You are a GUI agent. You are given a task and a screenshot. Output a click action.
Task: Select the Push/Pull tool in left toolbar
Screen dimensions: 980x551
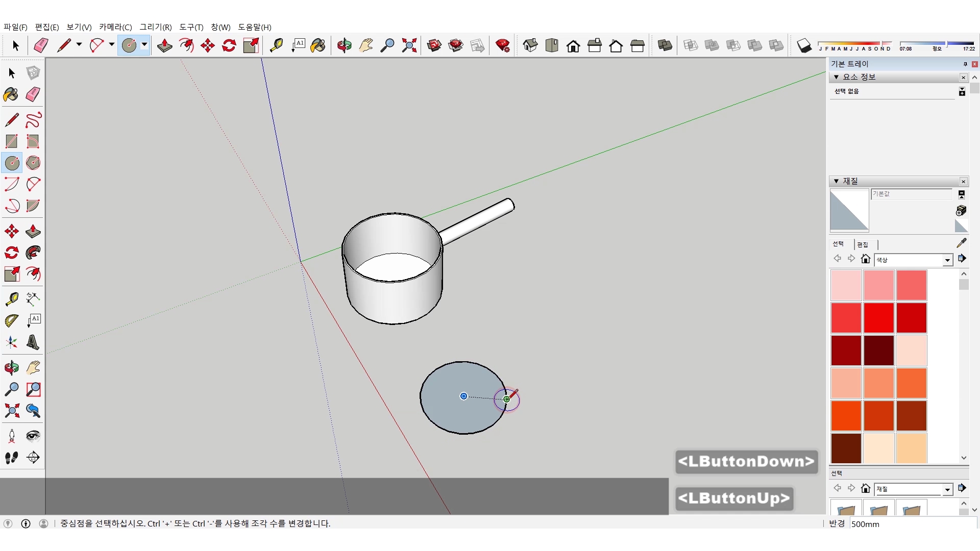tap(33, 231)
